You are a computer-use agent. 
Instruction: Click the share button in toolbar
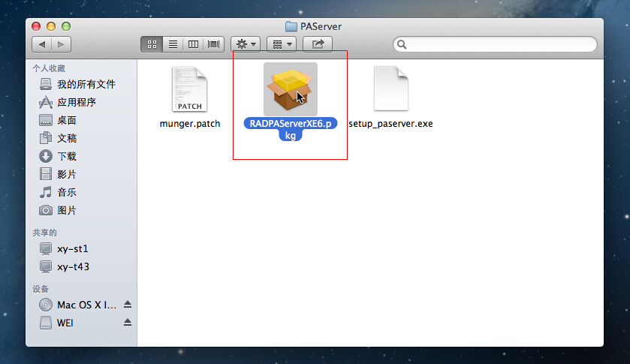(318, 44)
